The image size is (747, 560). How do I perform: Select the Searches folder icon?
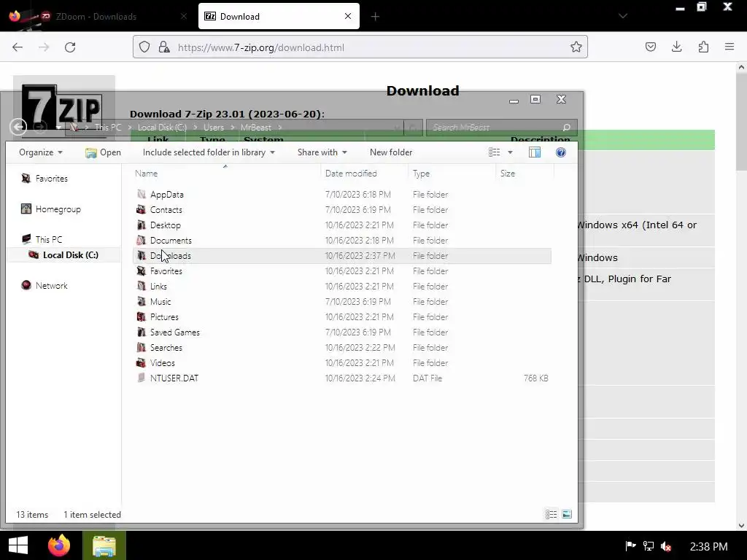(141, 347)
